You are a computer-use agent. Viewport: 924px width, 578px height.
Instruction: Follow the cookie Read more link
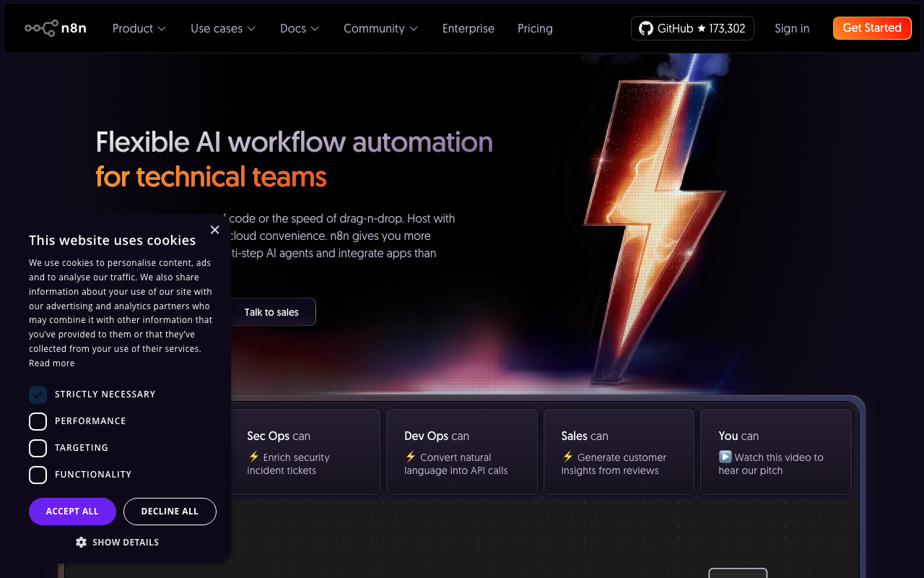coord(51,363)
